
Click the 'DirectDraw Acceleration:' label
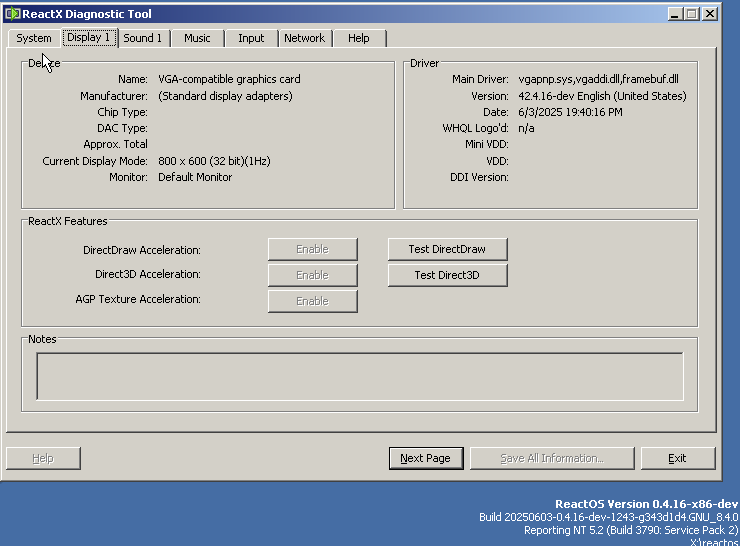point(142,250)
